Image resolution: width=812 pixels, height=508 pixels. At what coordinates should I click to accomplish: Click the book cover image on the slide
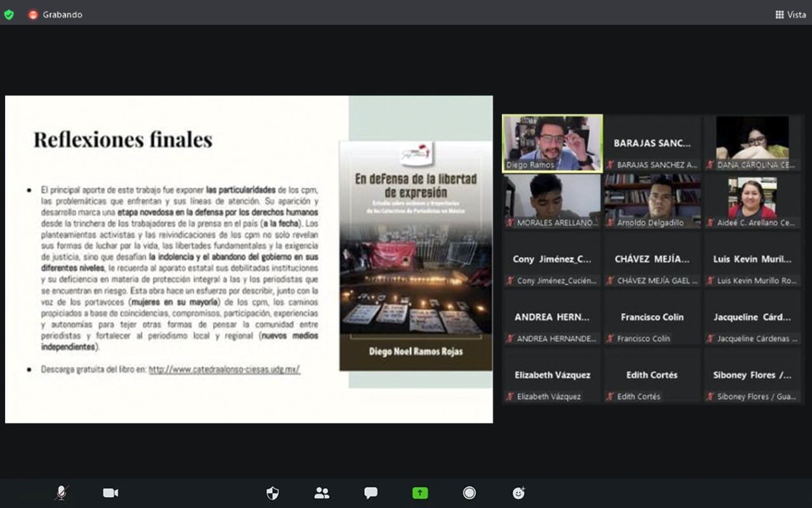(x=416, y=255)
